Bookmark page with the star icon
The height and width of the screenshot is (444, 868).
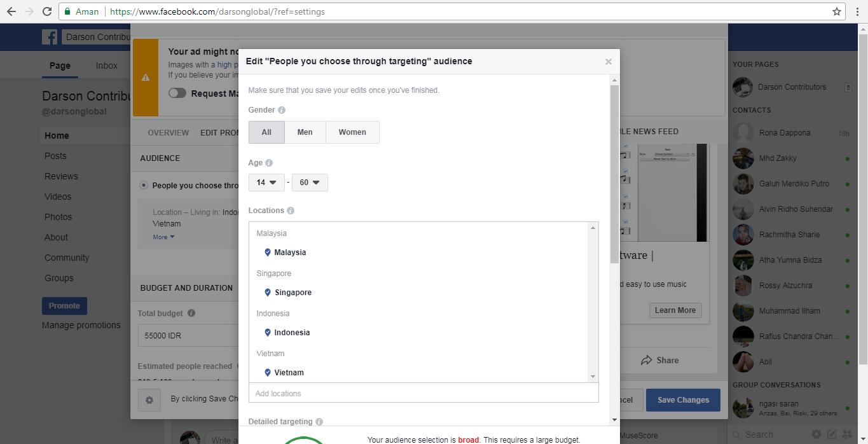click(837, 11)
